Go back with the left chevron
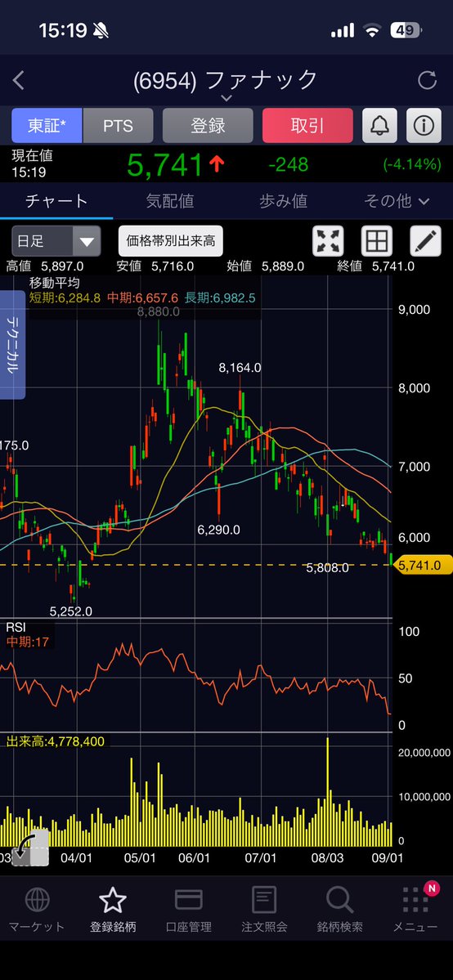453x980 pixels. click(19, 80)
